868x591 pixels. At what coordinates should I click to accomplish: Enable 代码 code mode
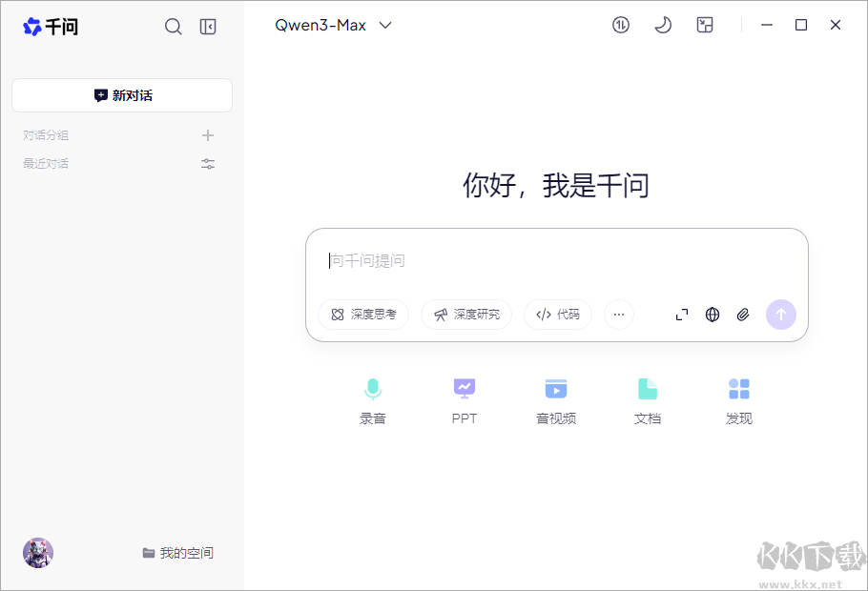(558, 315)
